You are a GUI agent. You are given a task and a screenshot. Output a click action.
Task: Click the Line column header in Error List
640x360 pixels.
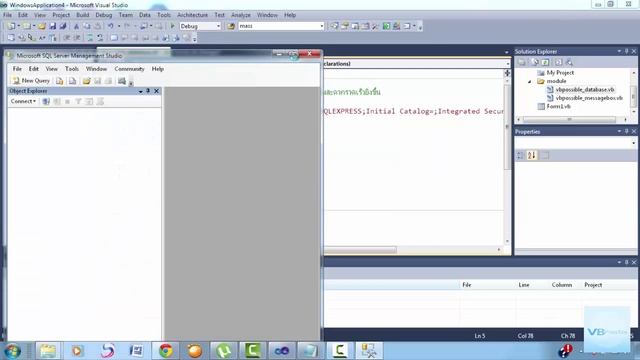(x=524, y=285)
